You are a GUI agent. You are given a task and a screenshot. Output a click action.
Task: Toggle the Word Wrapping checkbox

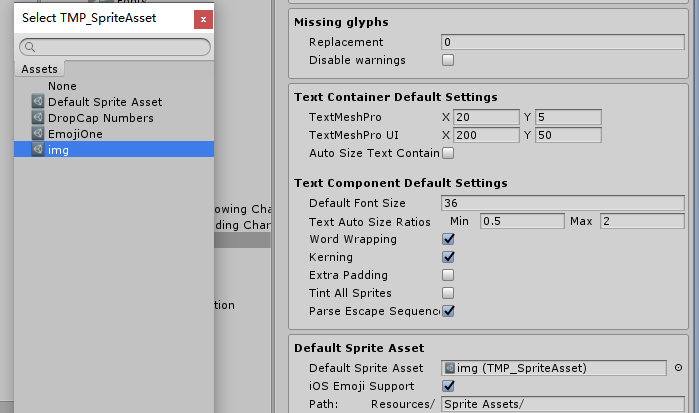[x=448, y=239]
